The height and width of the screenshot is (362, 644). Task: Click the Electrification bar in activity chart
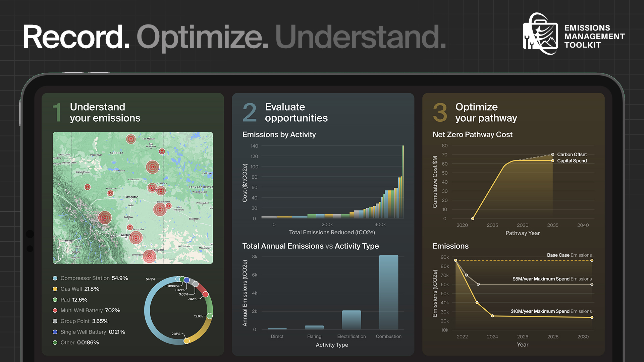pos(352,320)
